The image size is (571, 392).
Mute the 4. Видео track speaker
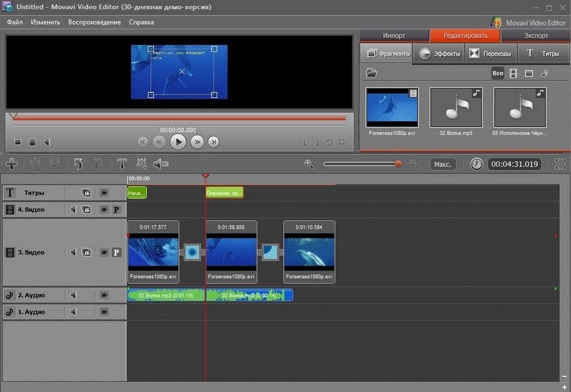74,210
